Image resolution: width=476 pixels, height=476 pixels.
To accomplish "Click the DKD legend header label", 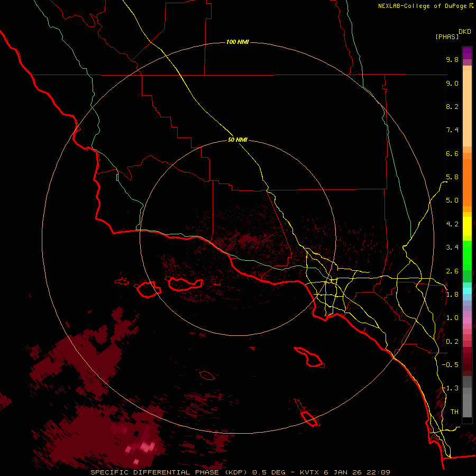I will tap(464, 32).
